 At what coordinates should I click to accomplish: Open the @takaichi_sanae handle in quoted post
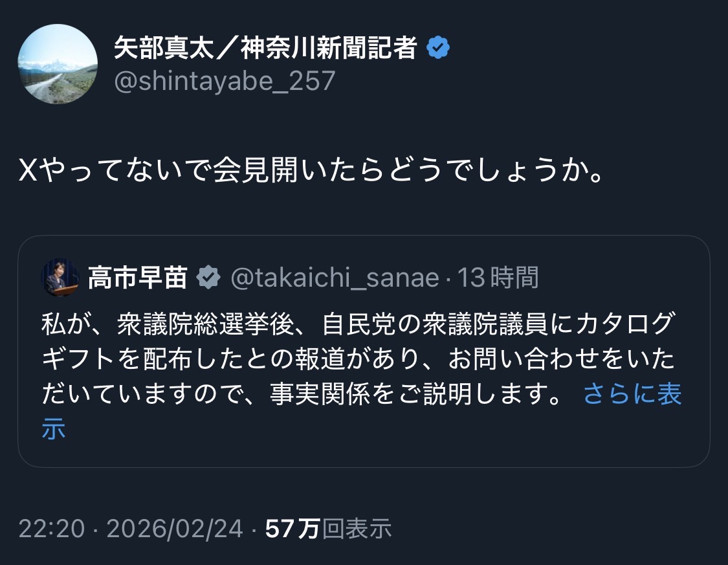coord(335,278)
